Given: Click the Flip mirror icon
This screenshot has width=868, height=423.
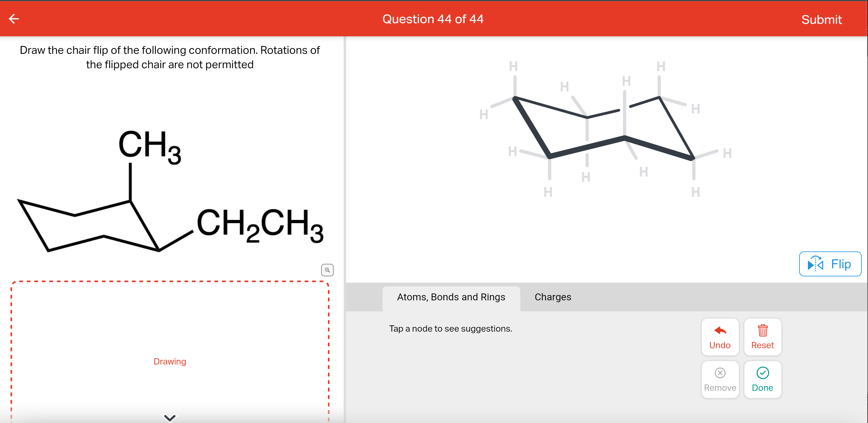Looking at the screenshot, I should point(816,264).
